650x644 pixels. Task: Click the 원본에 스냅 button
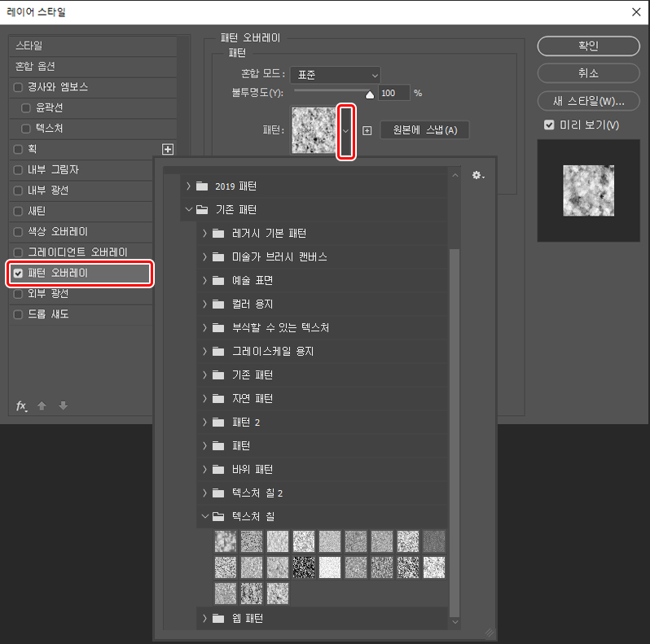pyautogui.click(x=424, y=130)
